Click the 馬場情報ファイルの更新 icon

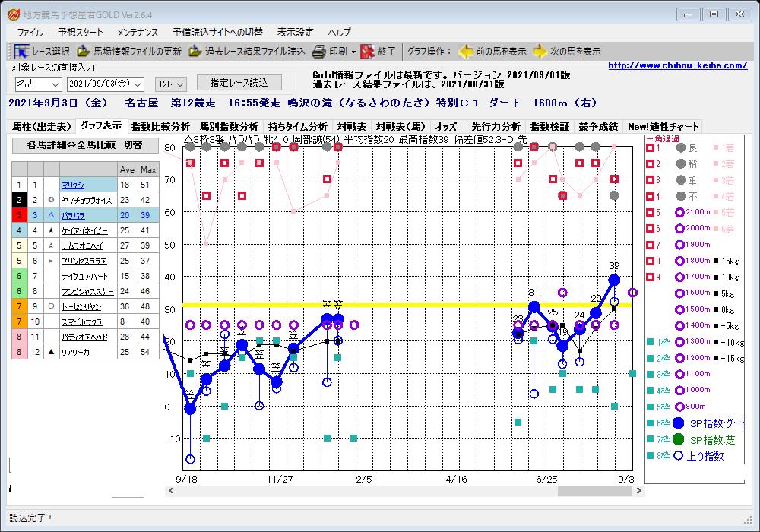pyautogui.click(x=84, y=51)
